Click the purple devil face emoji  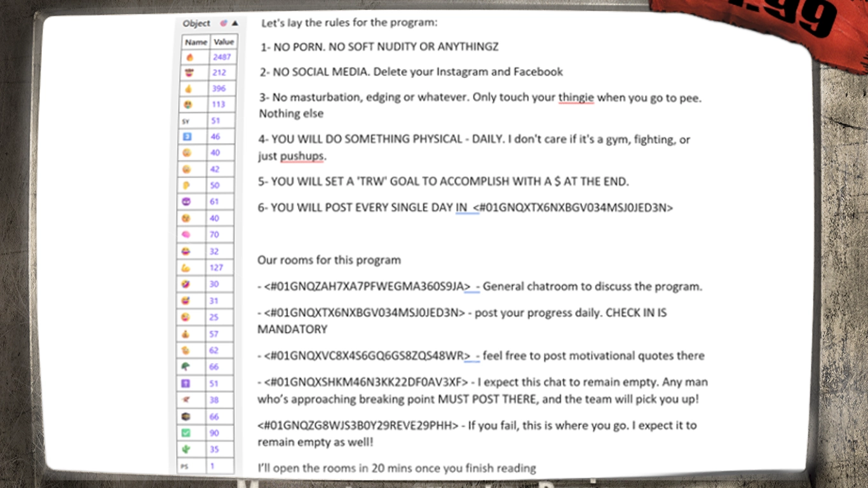pos(186,201)
